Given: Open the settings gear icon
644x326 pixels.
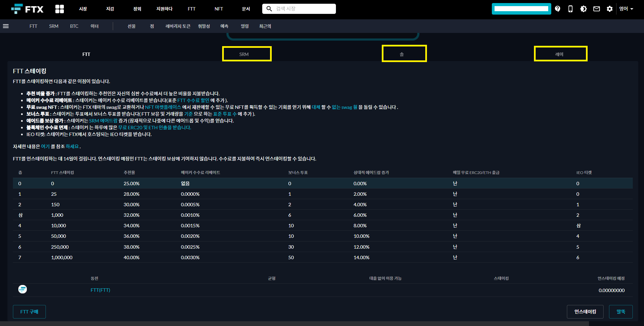Looking at the screenshot, I should [610, 9].
